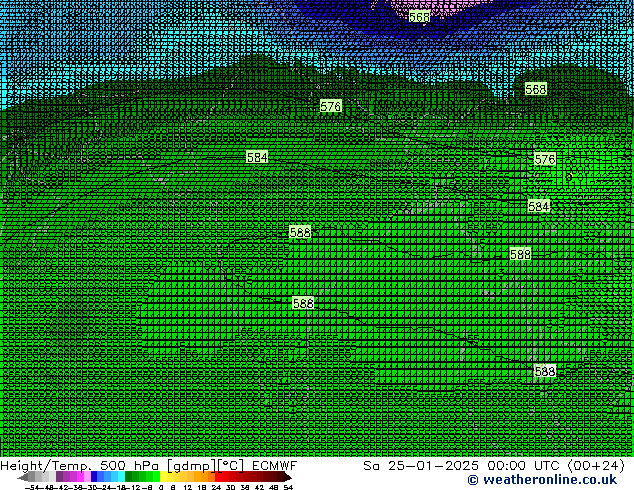Click the dark maroon arrow end of legend
This screenshot has width=634, height=490.
click(x=288, y=477)
